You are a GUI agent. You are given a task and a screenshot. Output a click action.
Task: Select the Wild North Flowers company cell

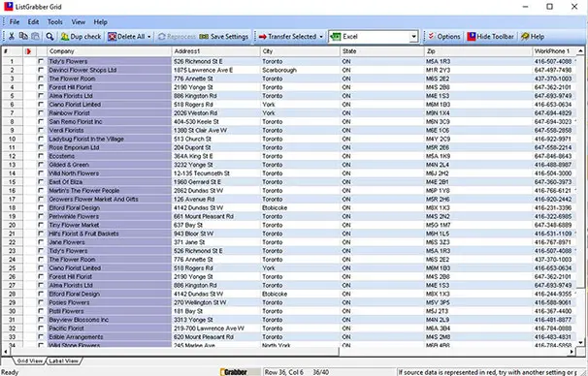(x=109, y=173)
